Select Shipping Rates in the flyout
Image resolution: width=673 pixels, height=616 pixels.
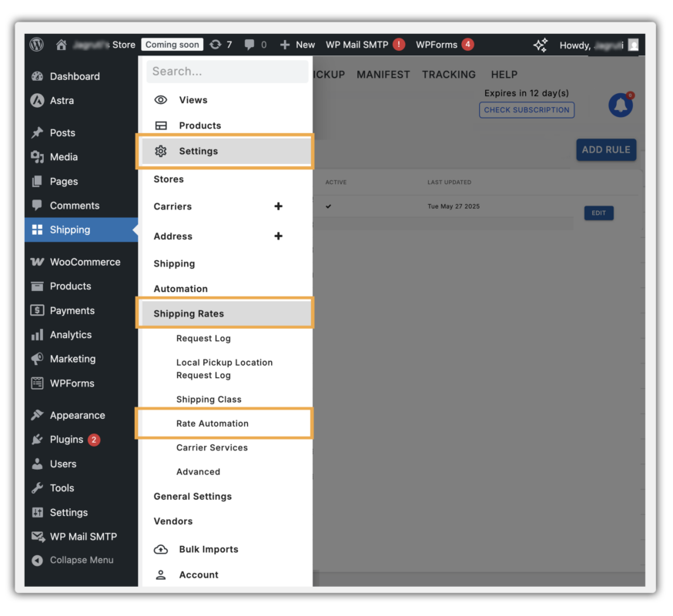(226, 314)
